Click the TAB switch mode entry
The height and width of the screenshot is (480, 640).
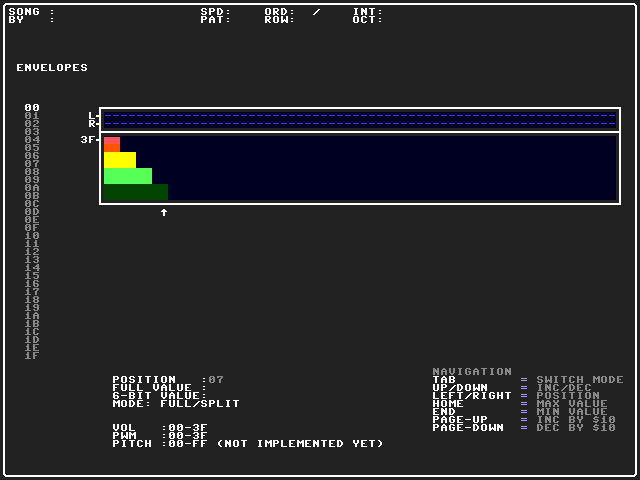coord(528,380)
